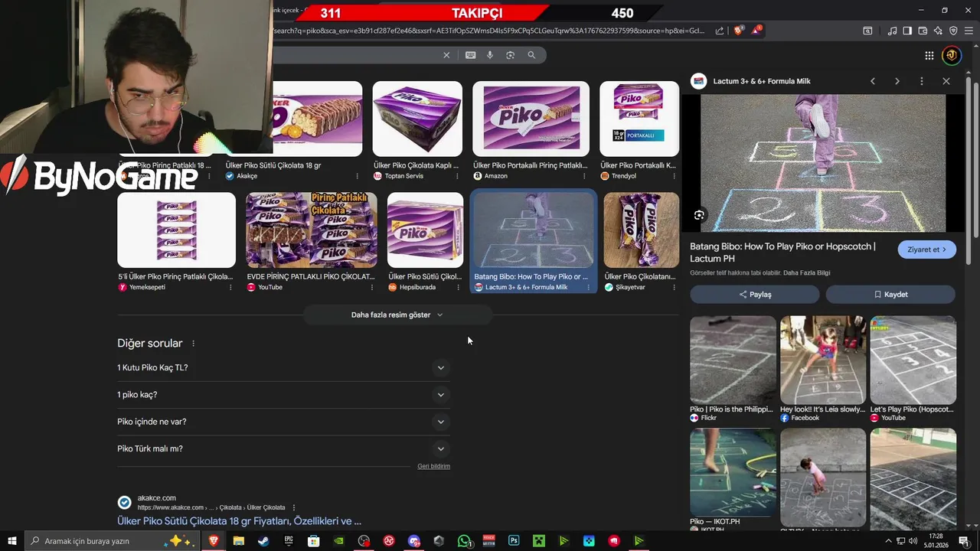Open Brave Shields lion icon
Screen dimensions: 980x551
(x=738, y=31)
